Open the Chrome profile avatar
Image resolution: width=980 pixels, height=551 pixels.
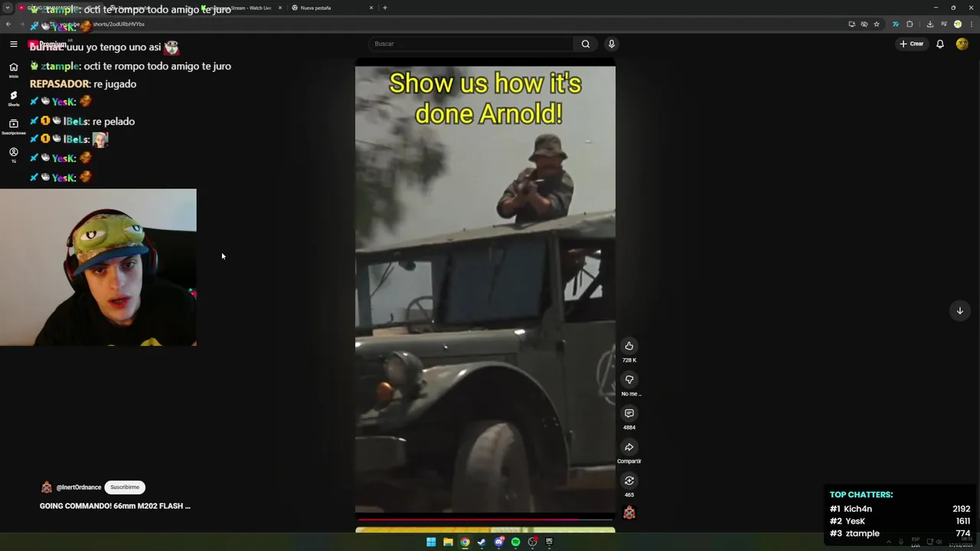[957, 24]
